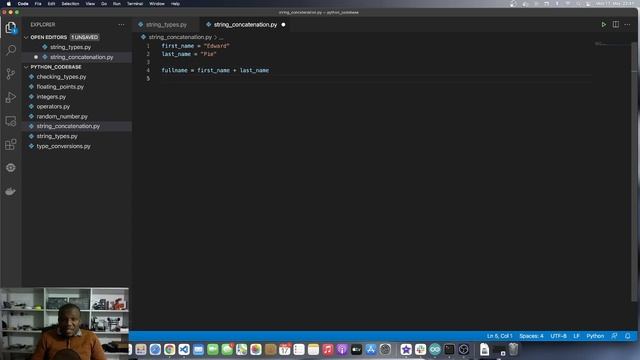
Task: Close unsaved string_concatenation.py tab via dot
Action: click(x=283, y=24)
